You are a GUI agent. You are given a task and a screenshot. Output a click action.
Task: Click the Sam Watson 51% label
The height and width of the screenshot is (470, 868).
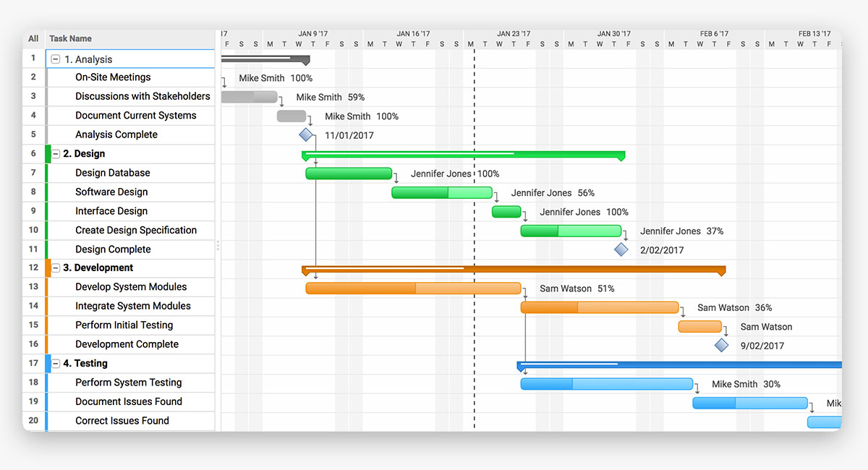click(x=577, y=289)
